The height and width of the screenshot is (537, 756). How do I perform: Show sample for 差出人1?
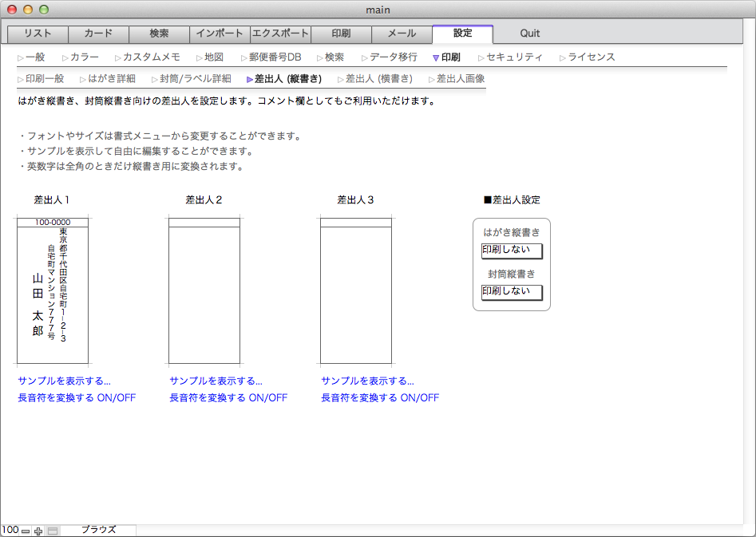[x=64, y=381]
